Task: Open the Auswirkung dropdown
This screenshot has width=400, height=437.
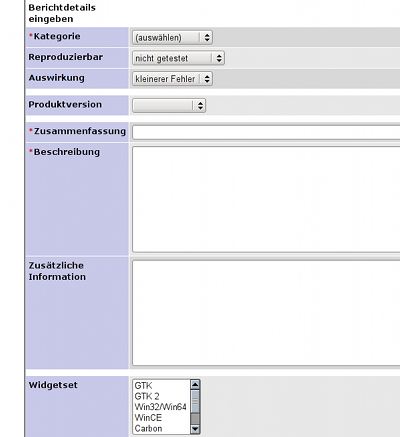Action: coord(172,79)
